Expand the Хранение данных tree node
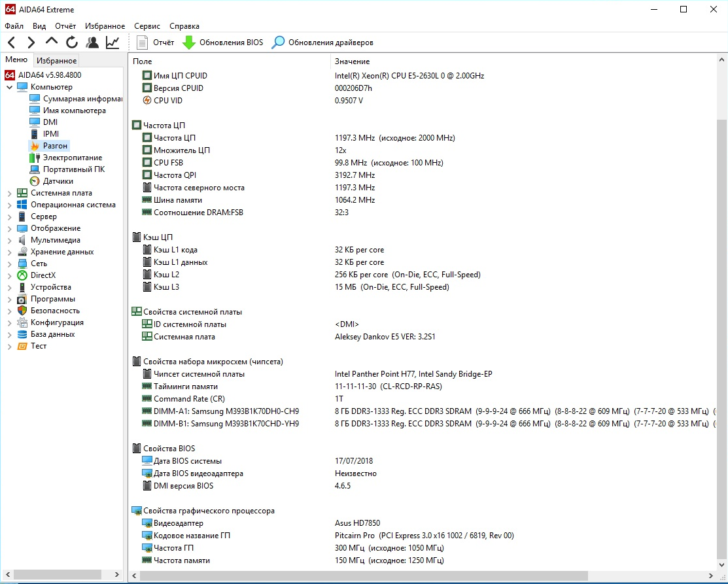 [x=9, y=252]
